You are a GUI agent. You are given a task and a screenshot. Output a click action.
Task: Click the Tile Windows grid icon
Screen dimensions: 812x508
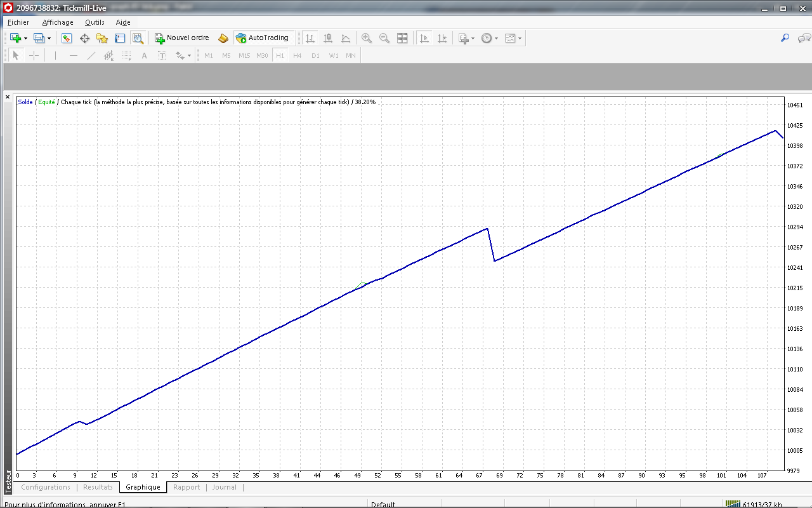(x=402, y=38)
